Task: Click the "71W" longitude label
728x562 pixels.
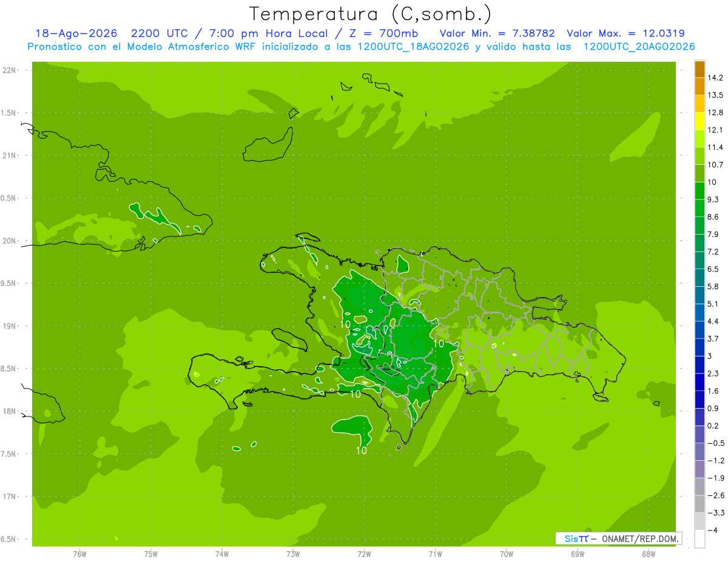Action: coord(435,554)
